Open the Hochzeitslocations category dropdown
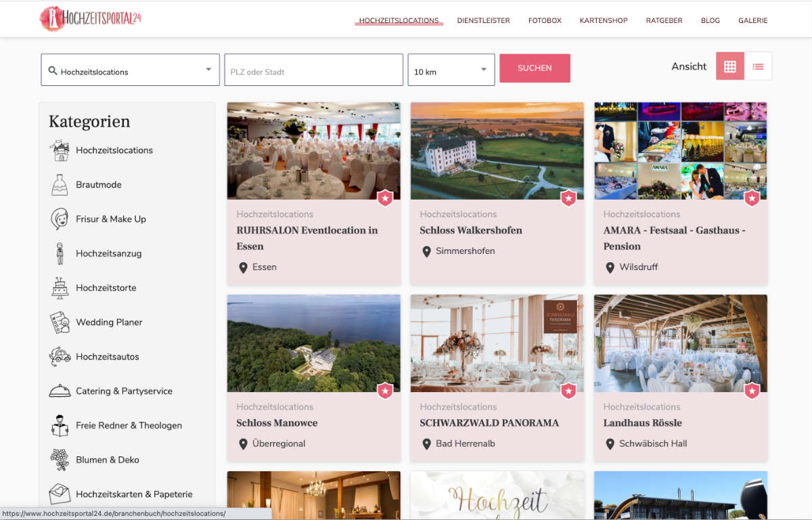 point(131,70)
